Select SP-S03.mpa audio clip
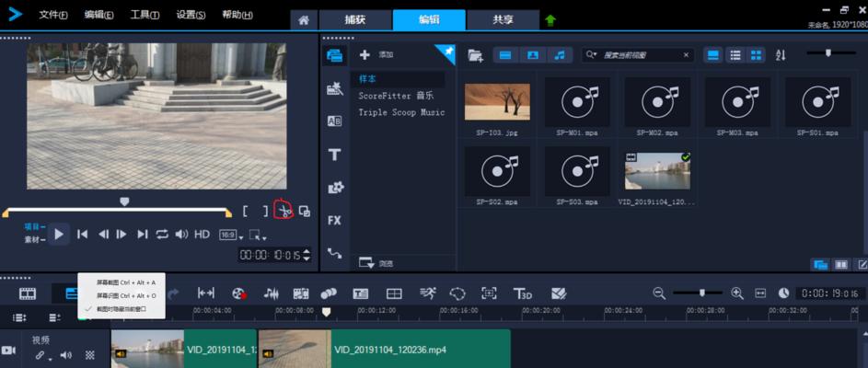This screenshot has width=868, height=368. [x=577, y=171]
